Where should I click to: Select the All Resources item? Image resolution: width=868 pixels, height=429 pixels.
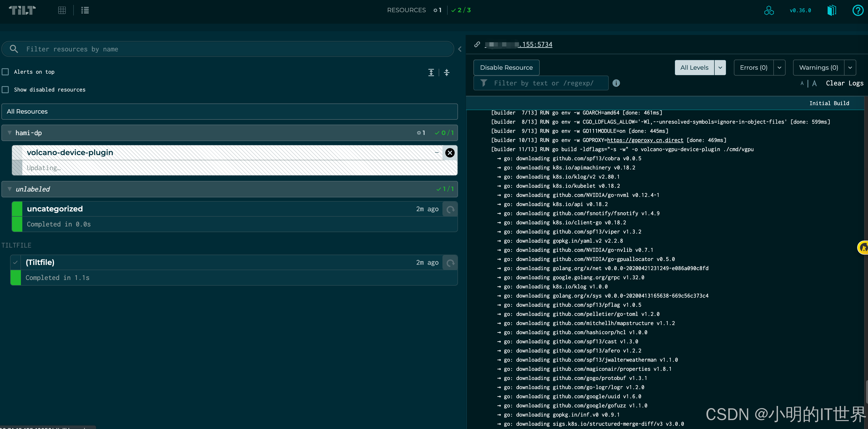click(229, 111)
